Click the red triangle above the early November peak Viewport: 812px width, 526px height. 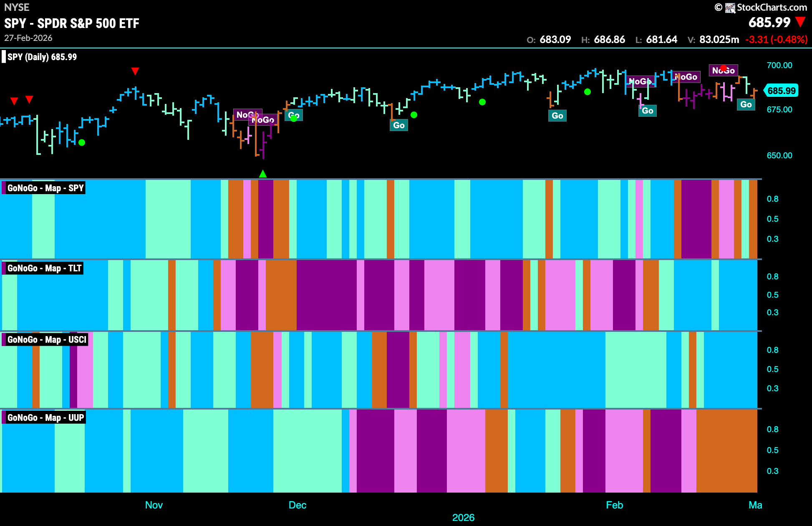pos(135,71)
